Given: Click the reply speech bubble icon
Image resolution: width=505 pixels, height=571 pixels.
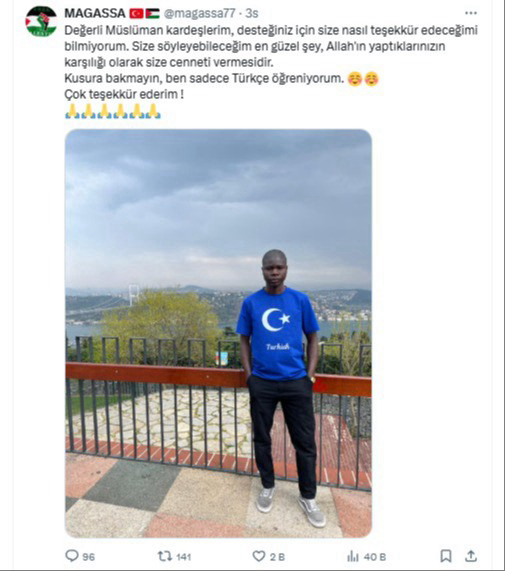Looking at the screenshot, I should coord(72,556).
